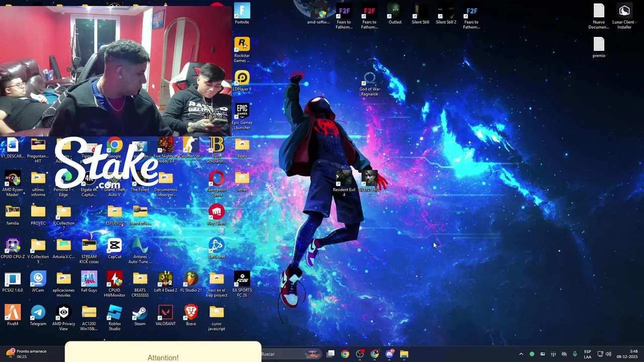Select the FL Studio 21 icon
Viewport: 644px width, 362px height.
tap(191, 282)
